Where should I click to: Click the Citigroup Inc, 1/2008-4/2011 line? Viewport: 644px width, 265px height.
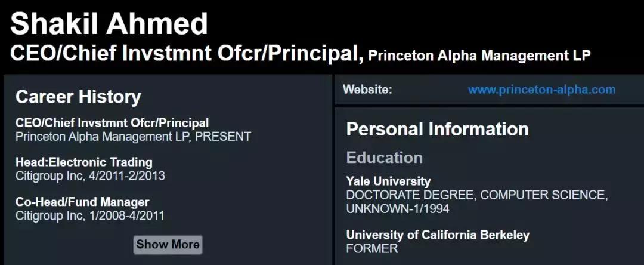90,215
